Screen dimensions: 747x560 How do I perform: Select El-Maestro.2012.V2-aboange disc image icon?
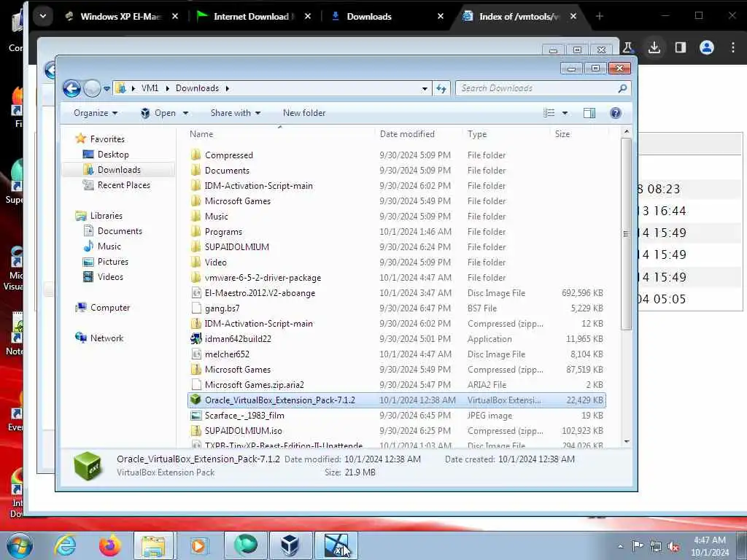coord(196,293)
